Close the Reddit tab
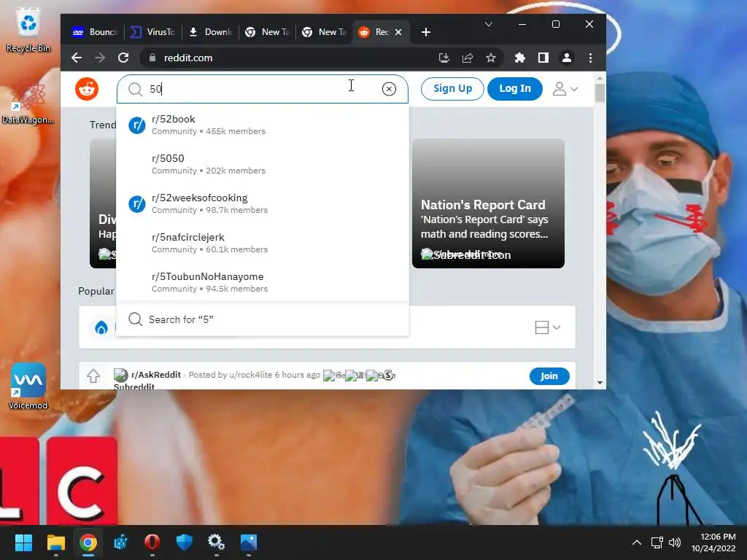 (398, 32)
